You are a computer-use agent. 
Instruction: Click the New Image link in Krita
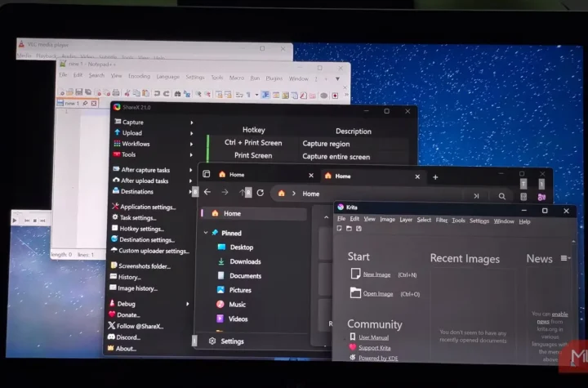(x=376, y=274)
